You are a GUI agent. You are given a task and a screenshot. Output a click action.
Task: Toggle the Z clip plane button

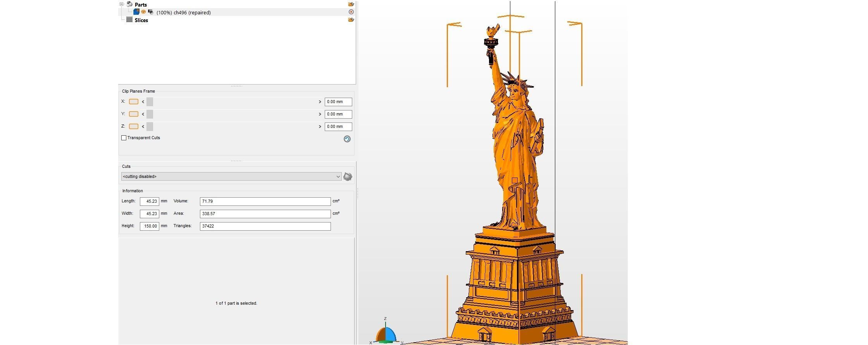134,126
